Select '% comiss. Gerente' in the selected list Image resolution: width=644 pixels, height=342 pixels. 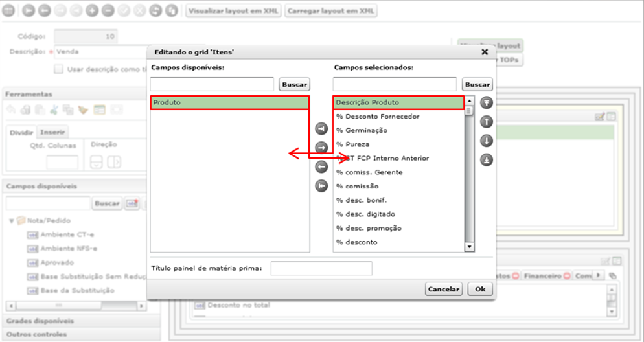coord(399,172)
